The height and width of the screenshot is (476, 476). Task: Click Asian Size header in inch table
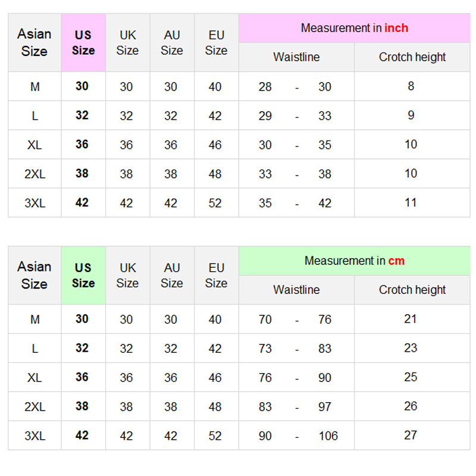pyautogui.click(x=35, y=43)
